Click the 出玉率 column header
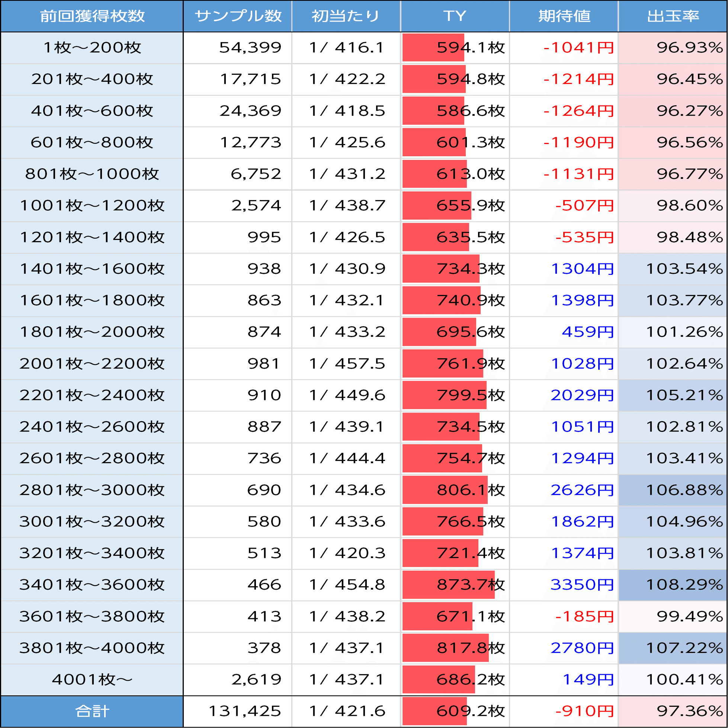Viewport: 728px width, 728px height. coord(673,16)
